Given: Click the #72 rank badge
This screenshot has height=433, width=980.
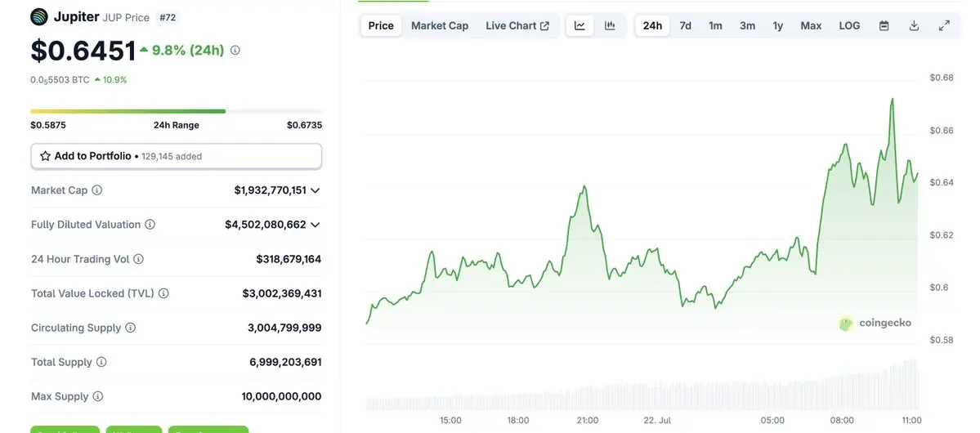Looking at the screenshot, I should point(168,17).
